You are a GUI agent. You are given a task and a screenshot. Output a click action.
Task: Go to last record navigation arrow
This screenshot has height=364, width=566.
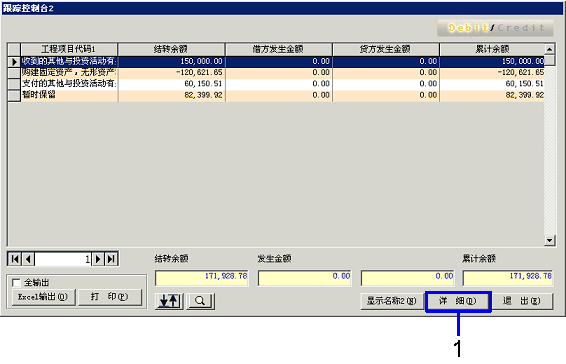[112, 259]
